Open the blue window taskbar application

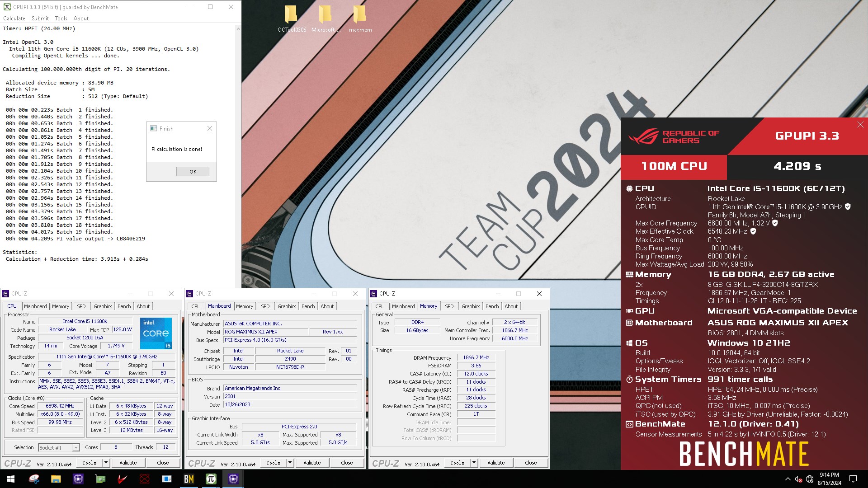[166, 479]
